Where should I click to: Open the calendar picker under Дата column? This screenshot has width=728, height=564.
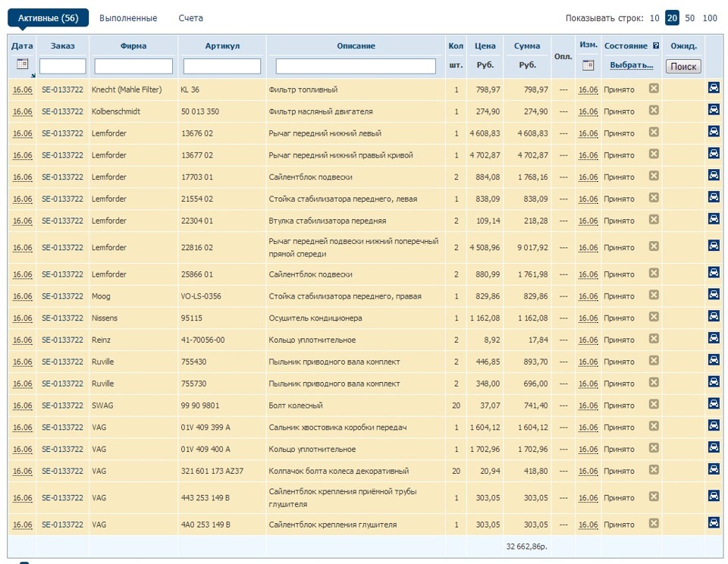[x=22, y=65]
